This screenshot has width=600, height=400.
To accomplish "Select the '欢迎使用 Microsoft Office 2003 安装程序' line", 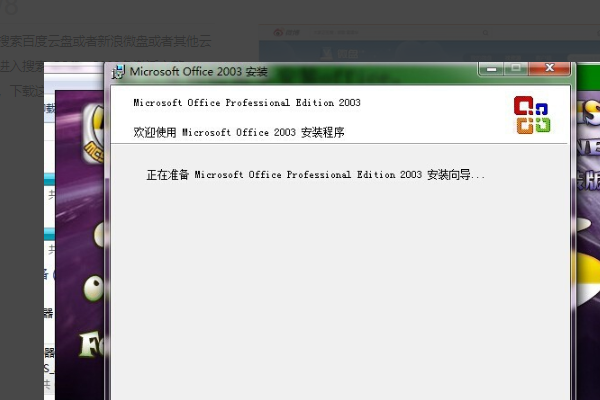I will pos(239,132).
